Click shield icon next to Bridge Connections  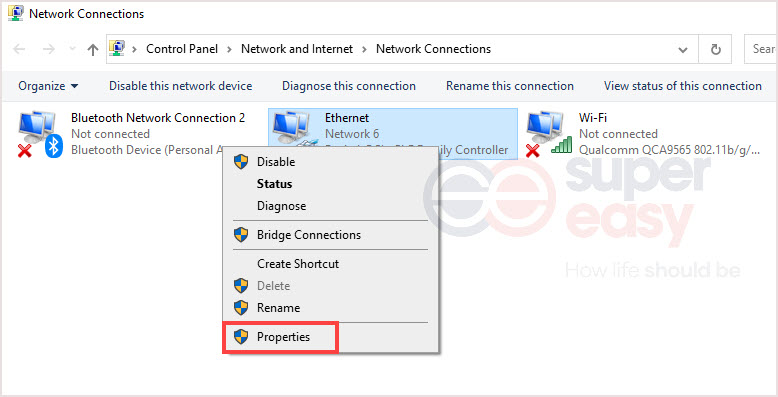point(241,235)
